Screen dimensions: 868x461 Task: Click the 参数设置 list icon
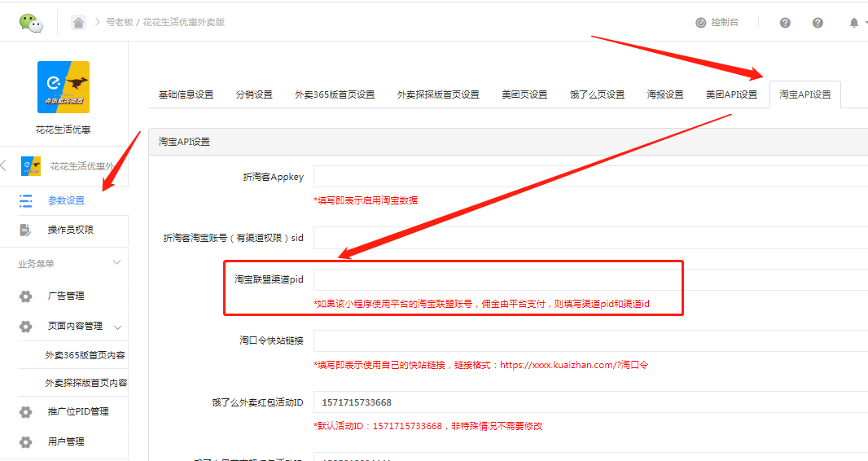pos(25,200)
